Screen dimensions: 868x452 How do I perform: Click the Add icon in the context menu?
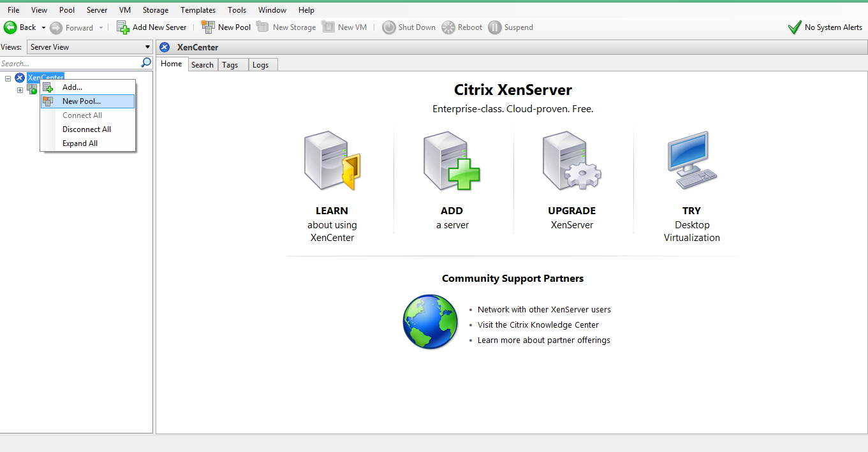coord(48,87)
